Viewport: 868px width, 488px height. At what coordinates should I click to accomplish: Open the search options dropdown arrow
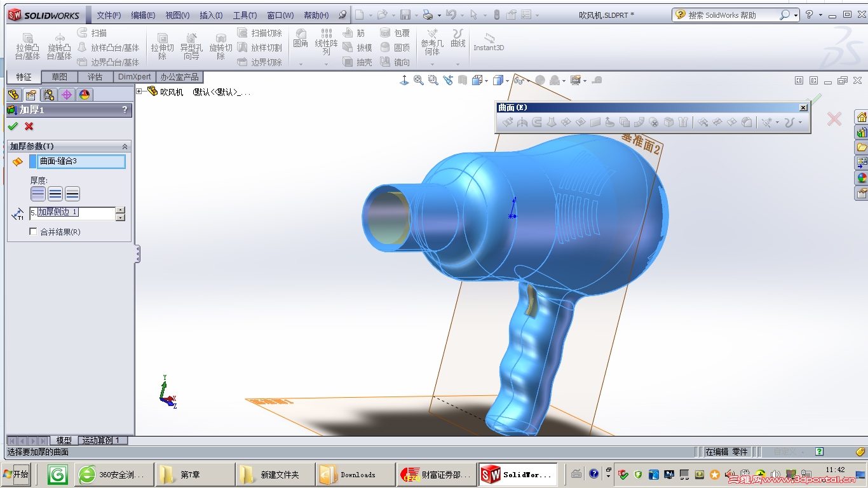tap(796, 15)
